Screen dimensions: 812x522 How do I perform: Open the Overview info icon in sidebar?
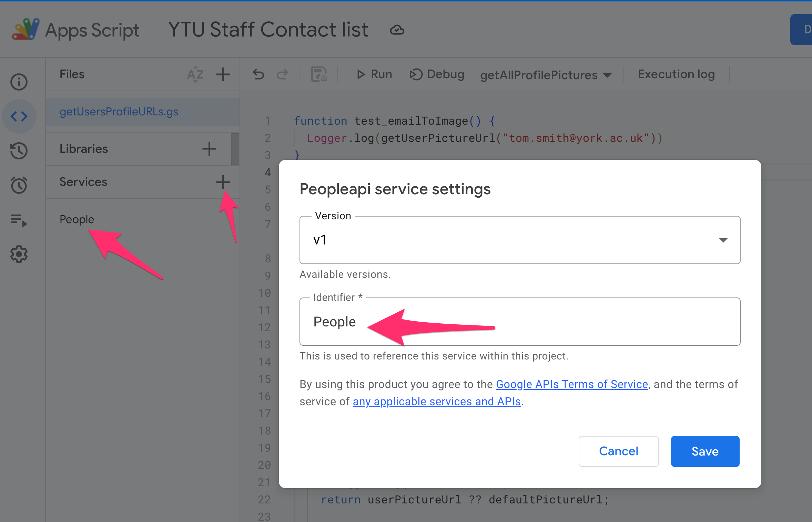(19, 82)
